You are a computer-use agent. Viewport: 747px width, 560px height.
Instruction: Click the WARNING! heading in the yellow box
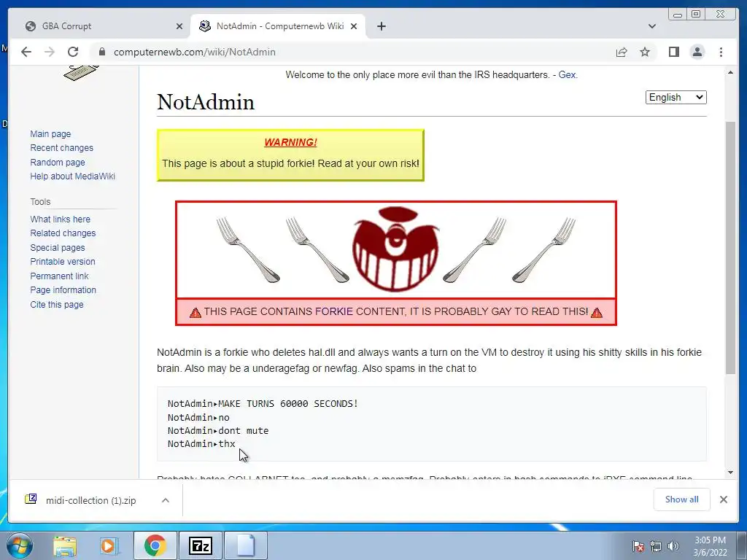point(290,142)
